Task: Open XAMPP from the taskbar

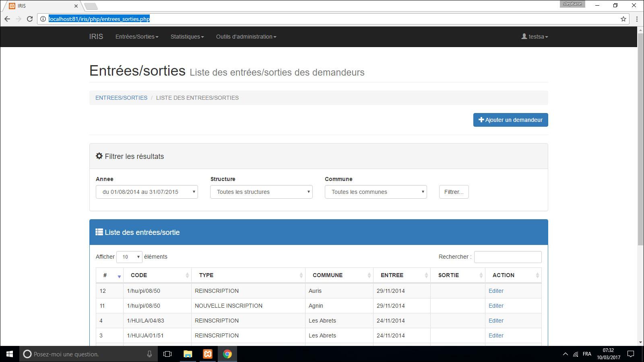Action: pos(208,354)
